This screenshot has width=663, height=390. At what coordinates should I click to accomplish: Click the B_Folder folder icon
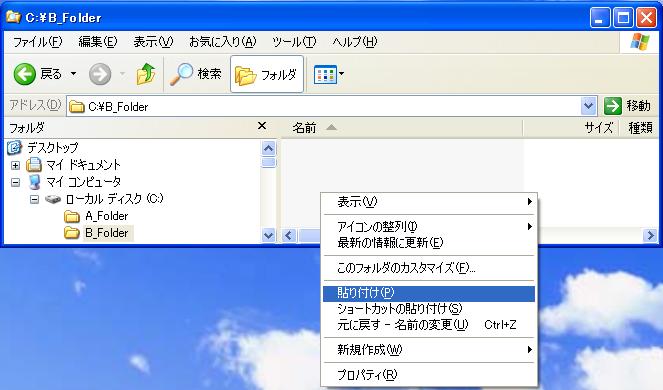click(x=72, y=233)
